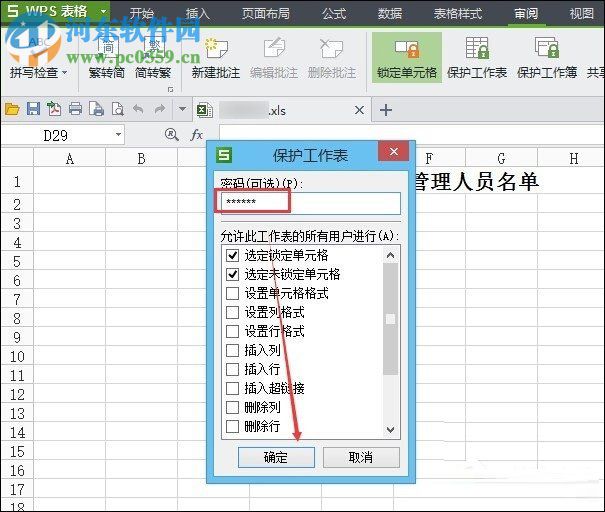Switch to the 数据 tab
The width and height of the screenshot is (605, 512).
point(390,14)
